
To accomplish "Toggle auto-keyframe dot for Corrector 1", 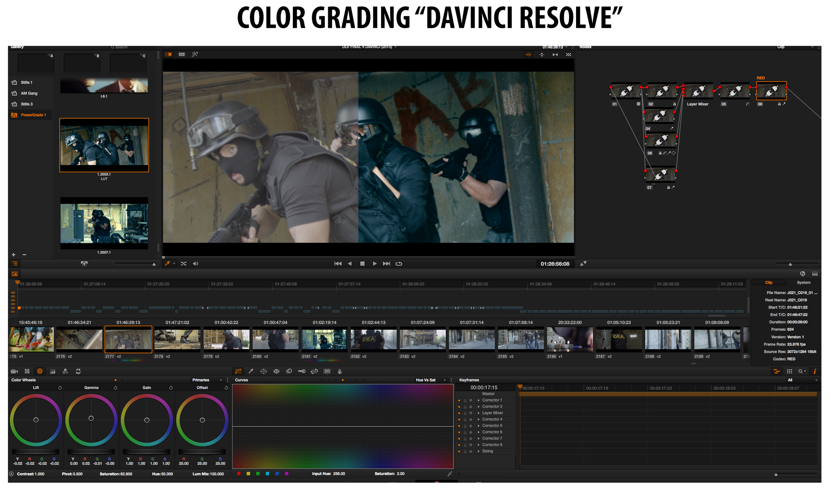I will [459, 400].
